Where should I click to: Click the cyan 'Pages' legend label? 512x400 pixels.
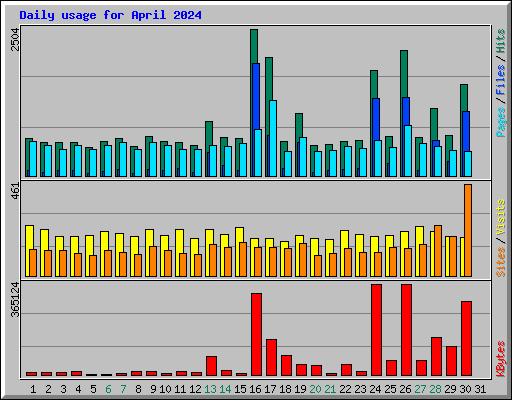(500, 122)
